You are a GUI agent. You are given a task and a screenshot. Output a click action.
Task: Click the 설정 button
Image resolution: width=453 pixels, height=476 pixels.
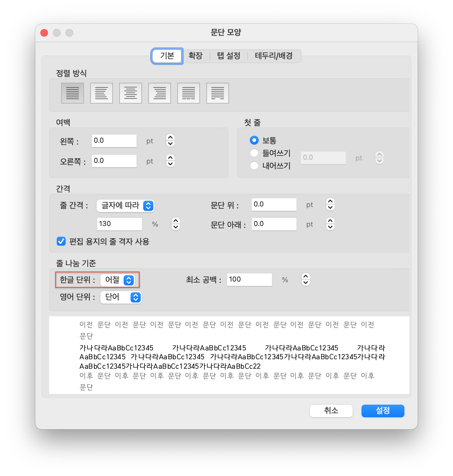383,411
